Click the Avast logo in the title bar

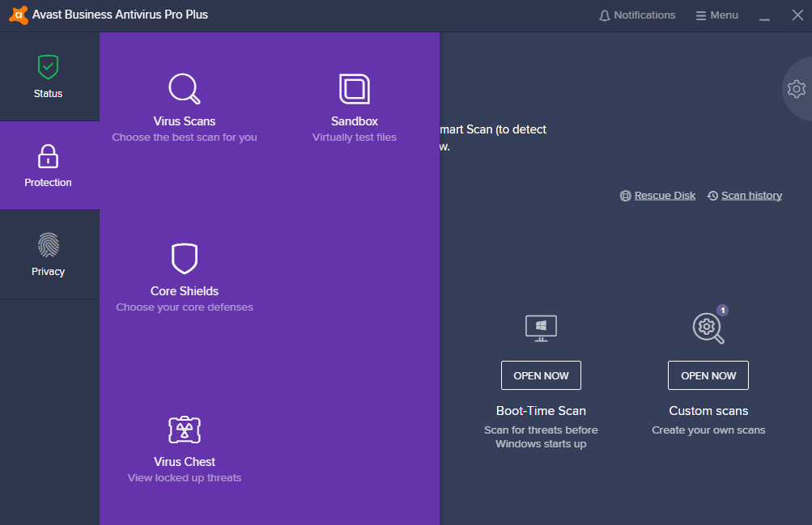pos(18,14)
